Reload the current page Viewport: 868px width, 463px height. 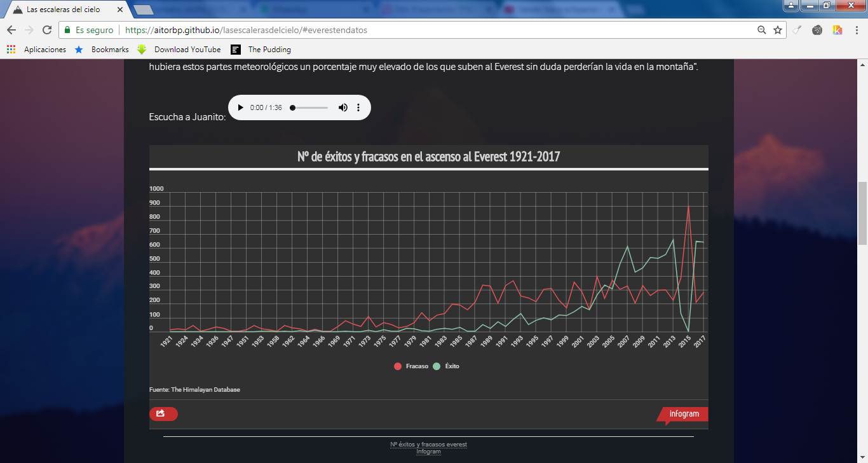point(47,30)
